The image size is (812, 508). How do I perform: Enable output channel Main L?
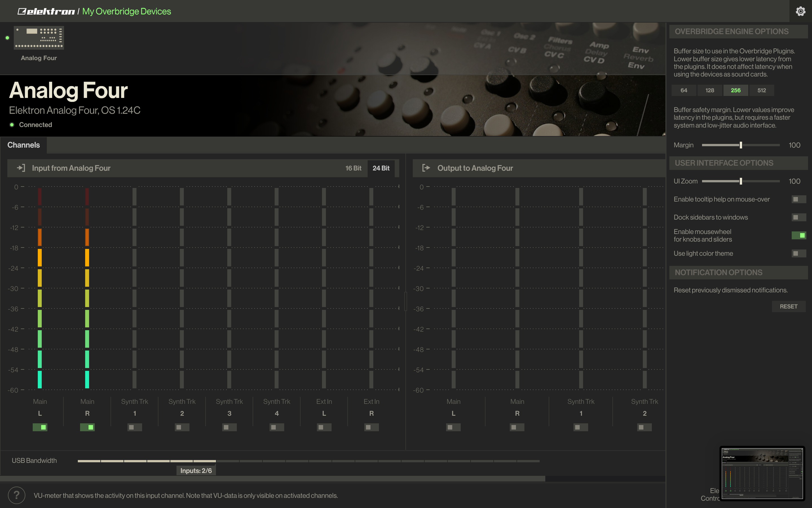(x=453, y=427)
